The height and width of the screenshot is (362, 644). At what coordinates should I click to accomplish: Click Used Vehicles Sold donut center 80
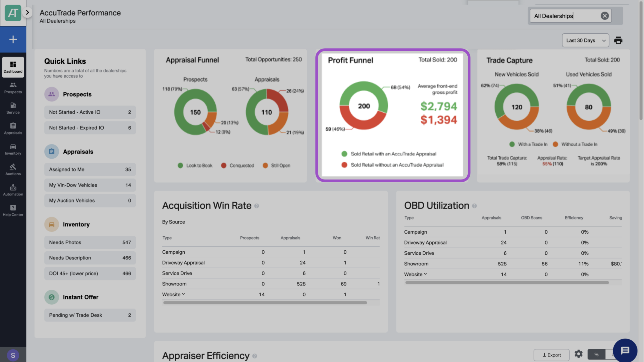click(589, 107)
